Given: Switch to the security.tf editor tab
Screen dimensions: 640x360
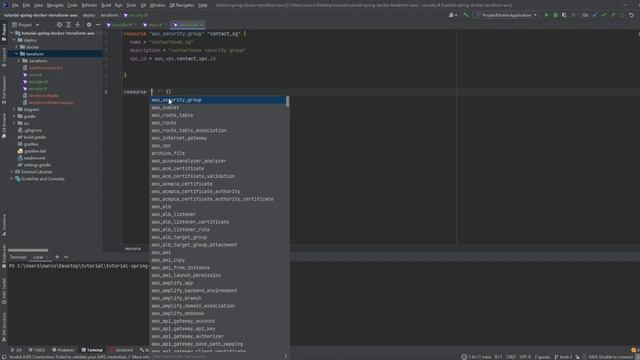Looking at the screenshot, I should tap(187, 25).
